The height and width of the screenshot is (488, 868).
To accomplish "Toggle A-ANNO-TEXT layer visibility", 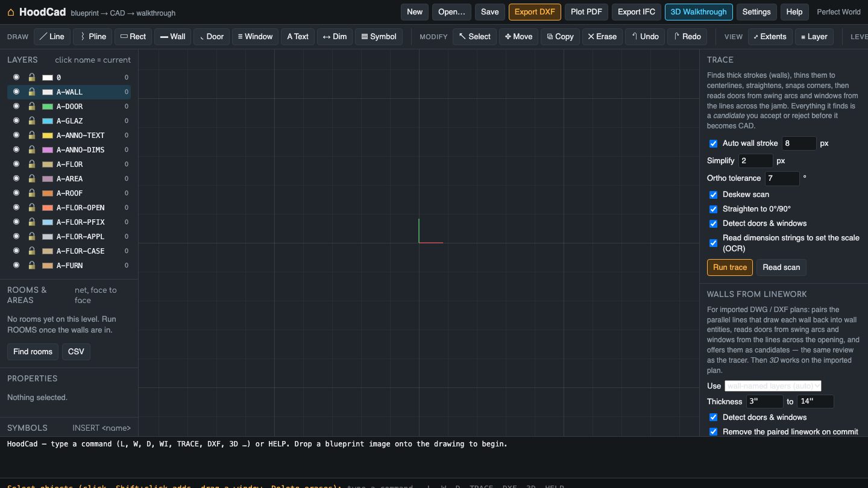I will point(16,136).
